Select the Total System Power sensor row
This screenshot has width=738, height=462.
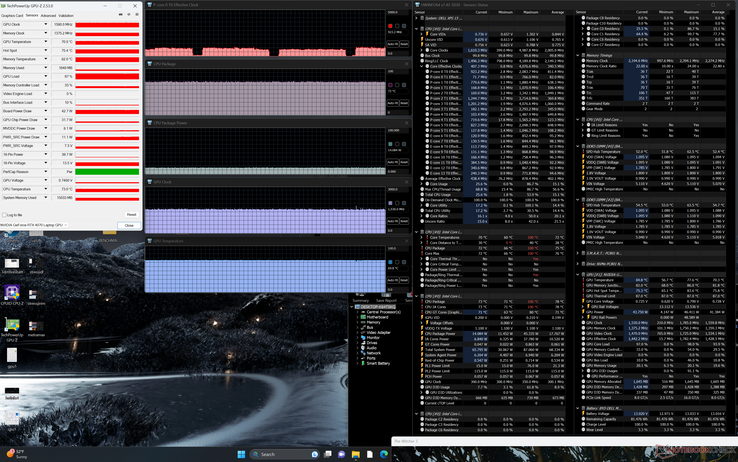493,350
